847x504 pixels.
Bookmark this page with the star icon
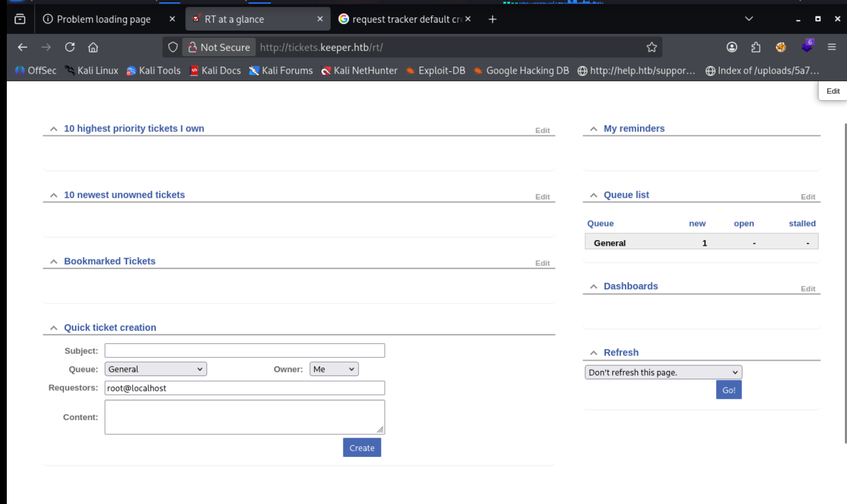pyautogui.click(x=652, y=48)
